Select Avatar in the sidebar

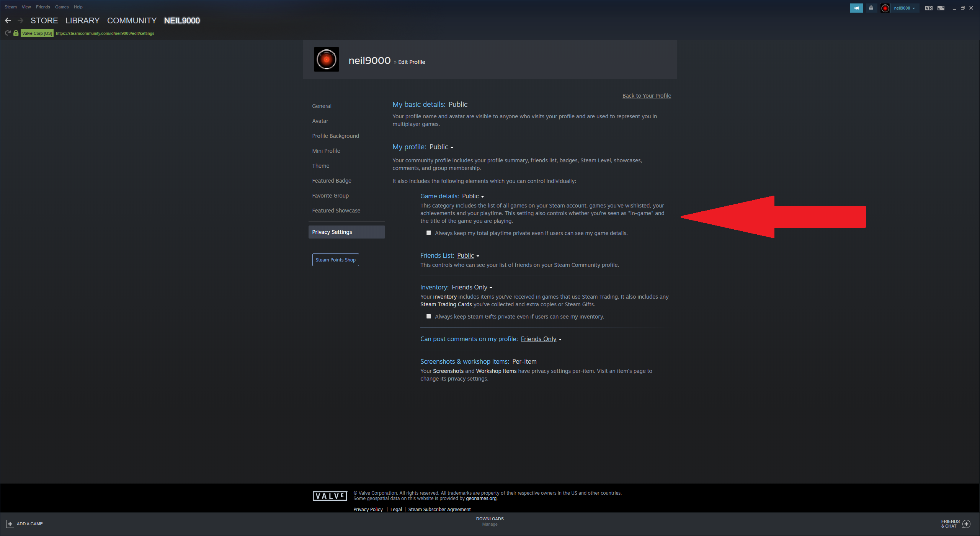tap(320, 121)
